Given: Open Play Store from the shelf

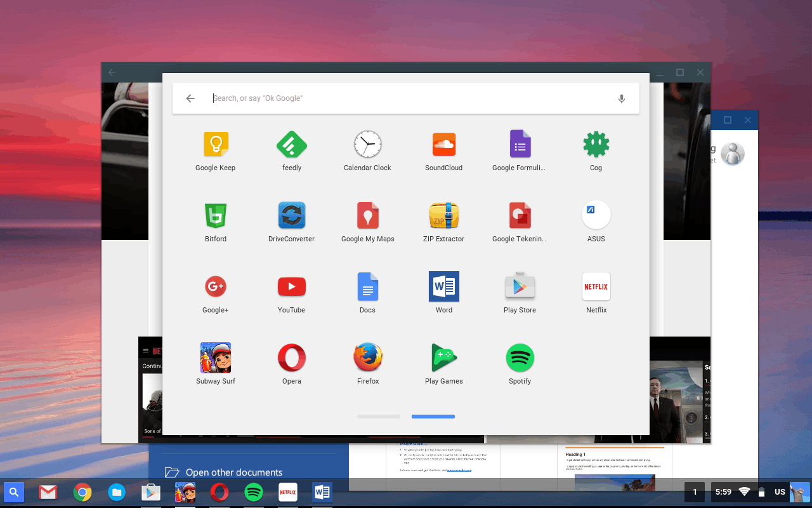Looking at the screenshot, I should click(x=150, y=492).
